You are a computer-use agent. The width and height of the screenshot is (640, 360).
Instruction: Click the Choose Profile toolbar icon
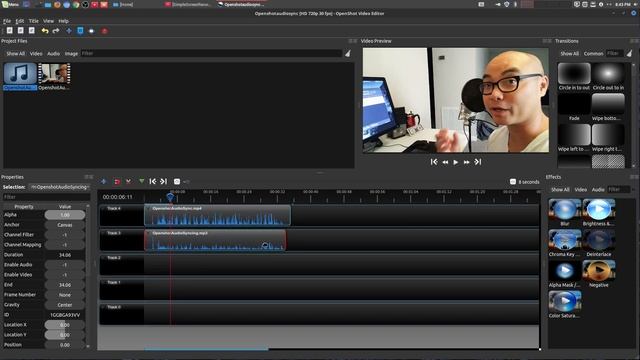pos(80,31)
